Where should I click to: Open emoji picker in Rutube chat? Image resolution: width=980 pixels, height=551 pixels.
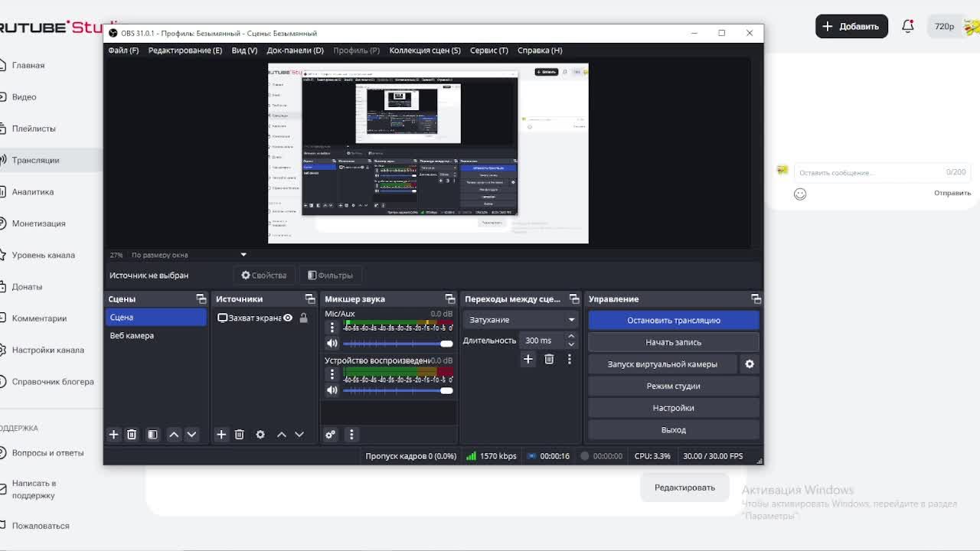click(x=800, y=194)
